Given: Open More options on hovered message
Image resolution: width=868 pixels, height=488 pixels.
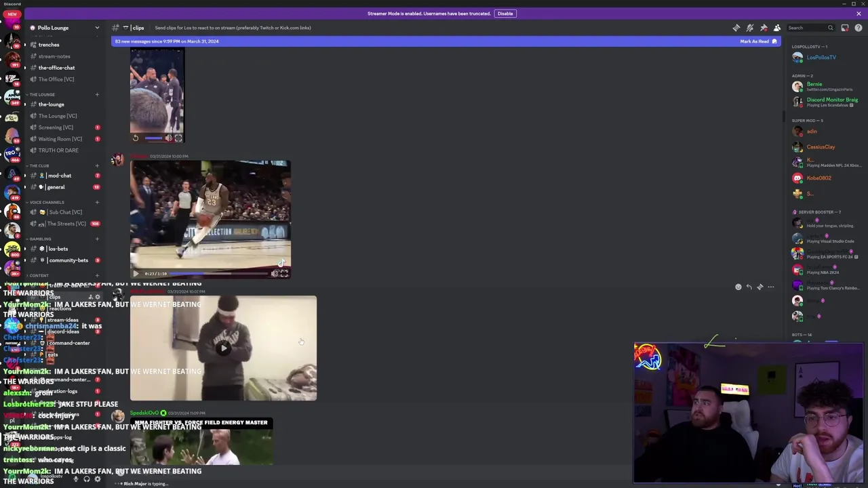Looking at the screenshot, I should tap(771, 287).
